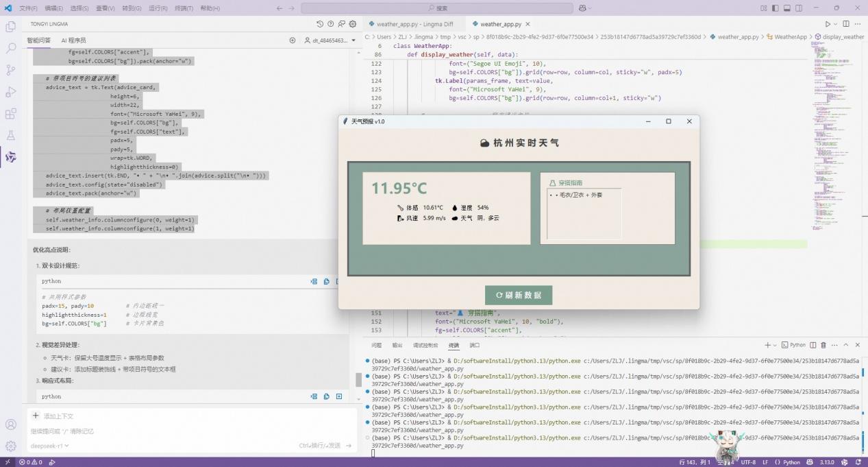Open the Search view in activity bar
This screenshot has width=868, height=467.
point(10,49)
